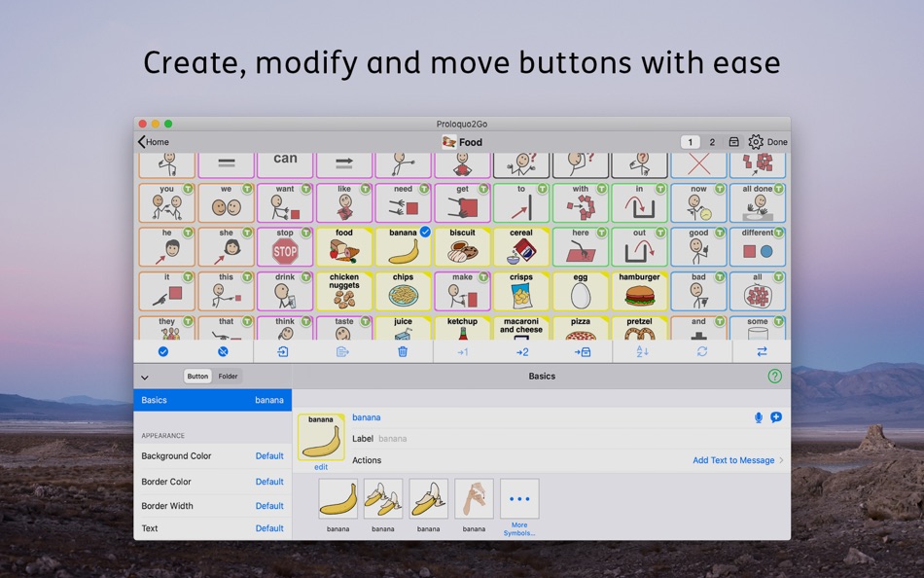Click Done to finish editing

(x=777, y=141)
